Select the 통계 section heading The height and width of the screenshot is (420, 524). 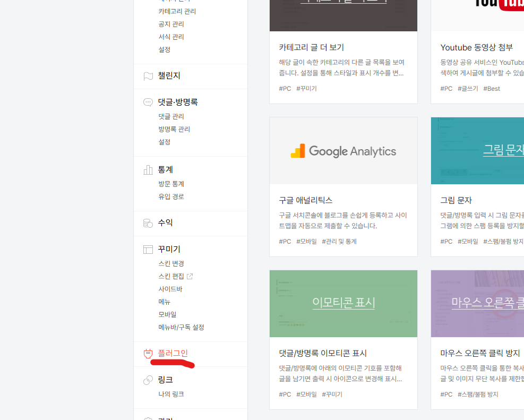pos(166,169)
